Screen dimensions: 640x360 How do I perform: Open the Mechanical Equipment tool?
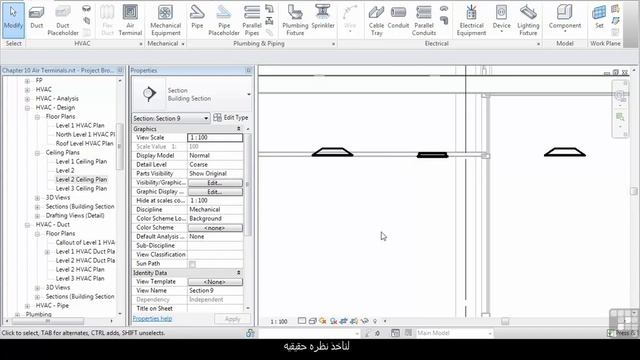165,20
